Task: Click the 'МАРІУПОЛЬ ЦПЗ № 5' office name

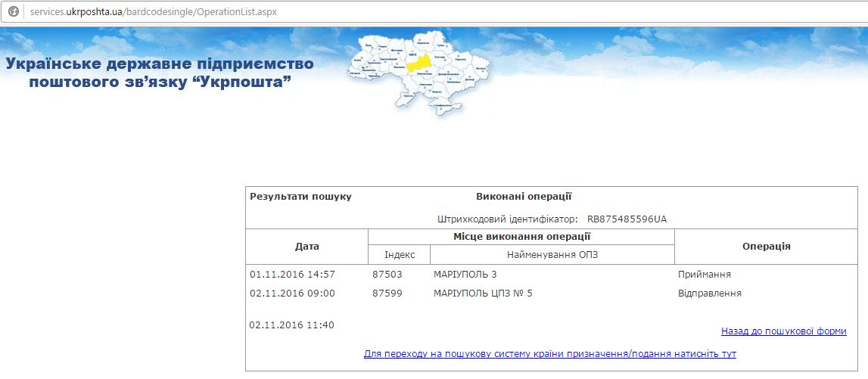Action: 483,294
